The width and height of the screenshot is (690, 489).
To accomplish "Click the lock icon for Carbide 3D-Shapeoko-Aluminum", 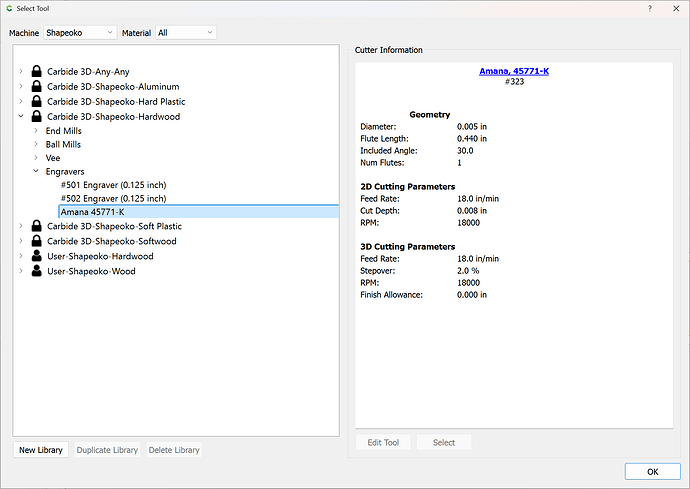I will (x=37, y=87).
